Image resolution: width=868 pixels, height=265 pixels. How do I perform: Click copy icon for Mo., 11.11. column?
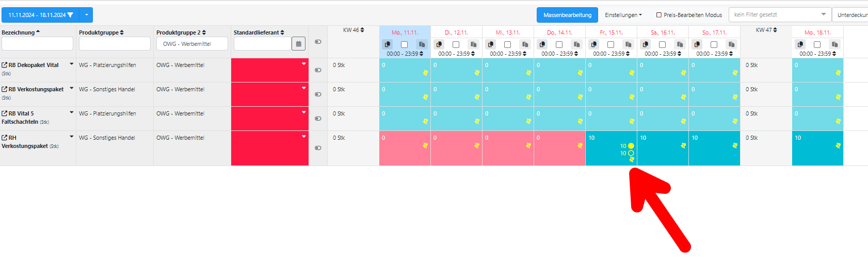point(388,45)
